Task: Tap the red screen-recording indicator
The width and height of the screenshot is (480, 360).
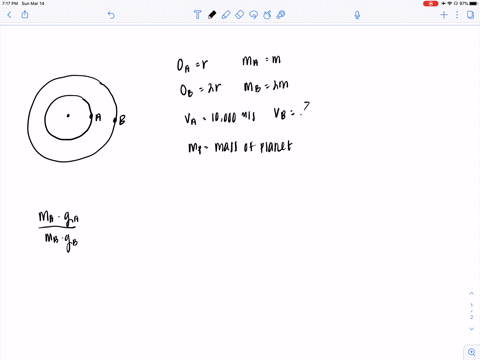Action: pyautogui.click(x=431, y=3)
